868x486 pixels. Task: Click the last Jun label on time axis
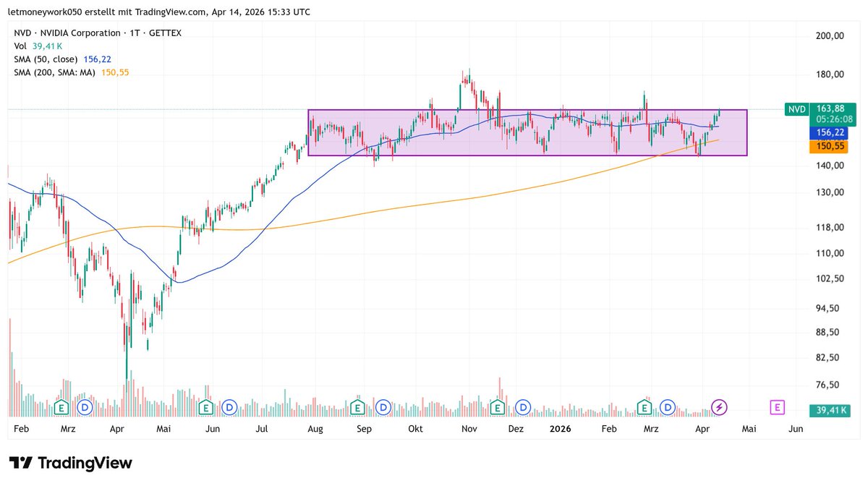[x=796, y=429]
